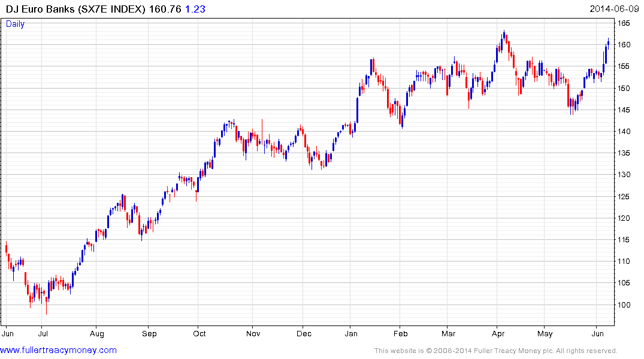Click the copyright notice text
644x359 pixels.
click(x=496, y=351)
